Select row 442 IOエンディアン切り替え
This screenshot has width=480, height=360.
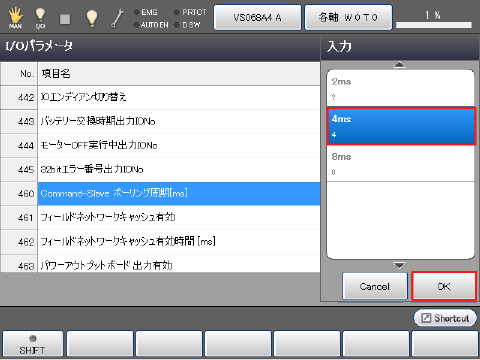click(160, 97)
